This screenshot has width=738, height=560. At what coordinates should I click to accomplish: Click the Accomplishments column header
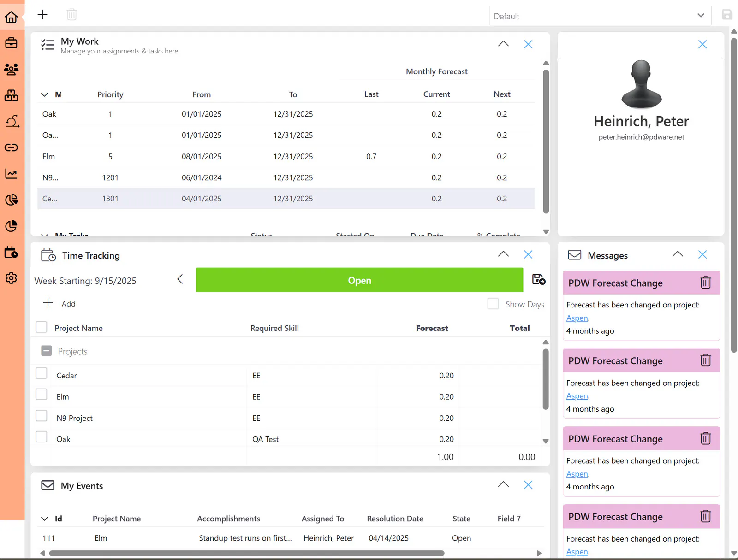tap(228, 519)
